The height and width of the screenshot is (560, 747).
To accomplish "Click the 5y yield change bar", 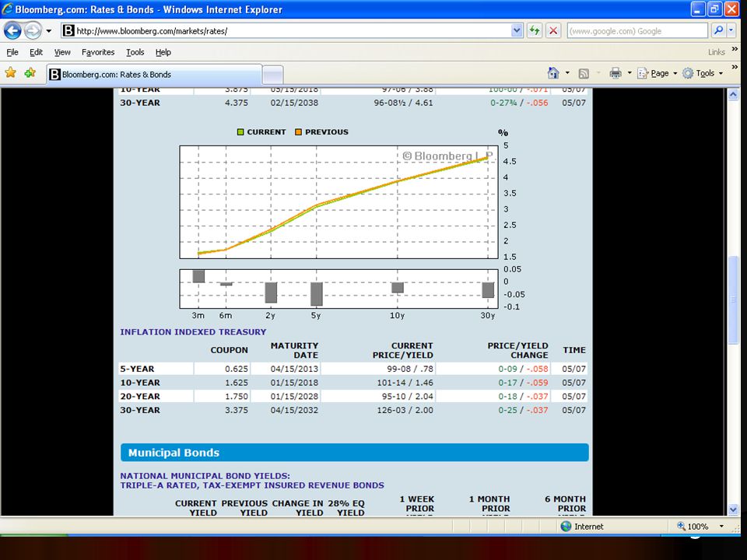I will (x=317, y=294).
